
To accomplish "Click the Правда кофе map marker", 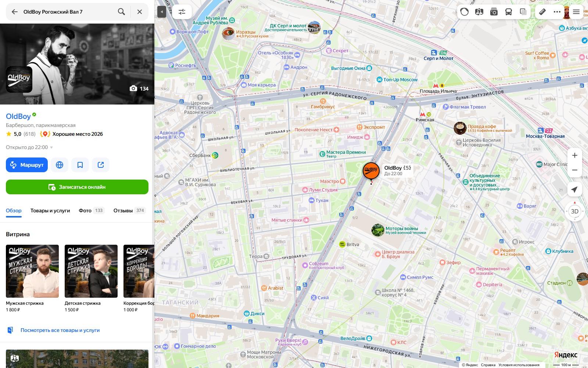I will coord(460,128).
